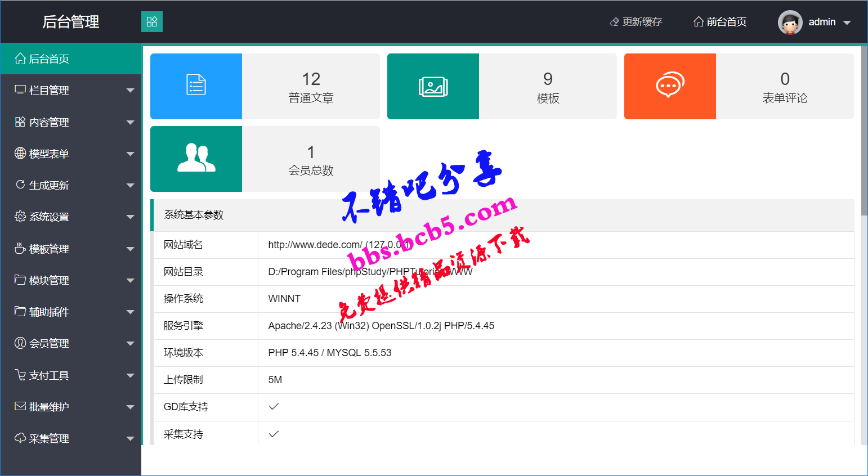868x476 pixels.
Task: Open the 系统设置 menu label
Action: [x=49, y=217]
